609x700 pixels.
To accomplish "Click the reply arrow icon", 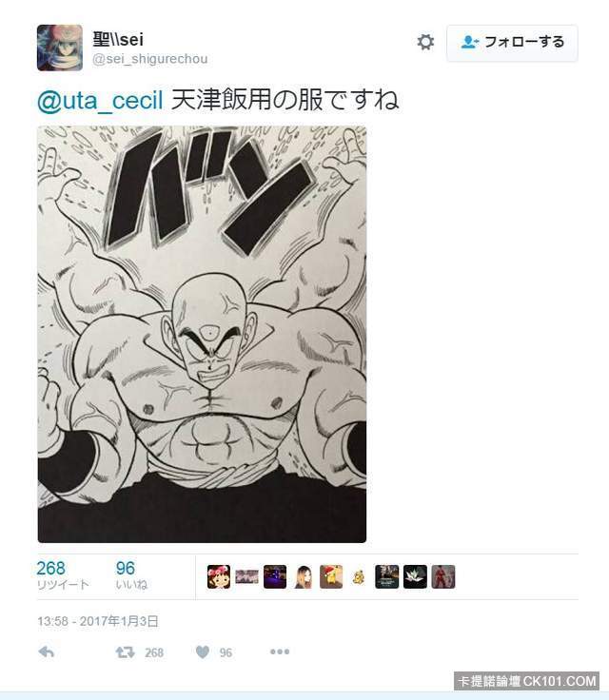I will click(47, 652).
